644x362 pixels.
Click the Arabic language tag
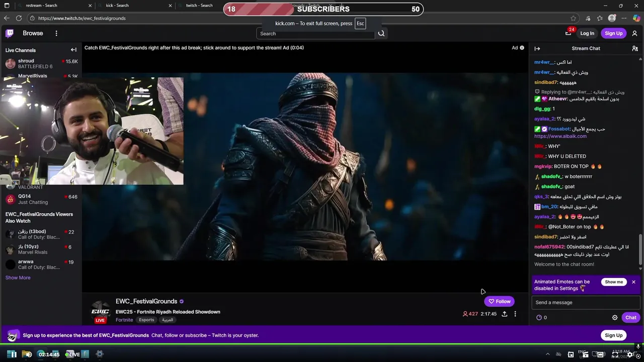point(168,320)
